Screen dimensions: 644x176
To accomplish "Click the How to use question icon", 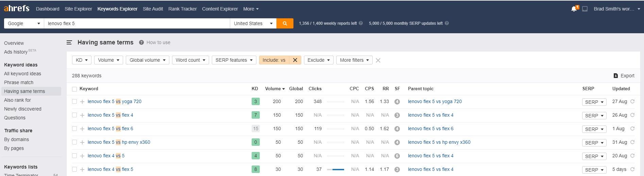I will pos(141,42).
